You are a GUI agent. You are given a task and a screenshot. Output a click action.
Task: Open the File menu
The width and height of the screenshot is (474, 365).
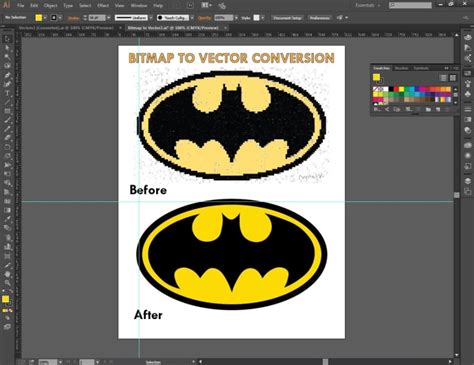[x=20, y=6]
